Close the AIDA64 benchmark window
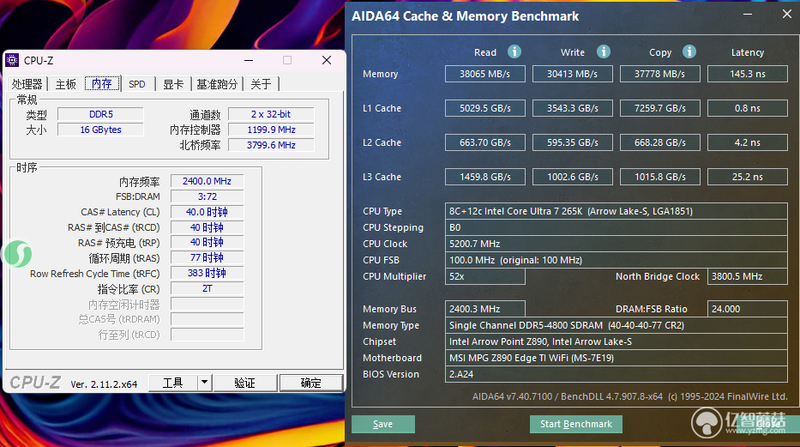800x447 pixels. pos(787,15)
